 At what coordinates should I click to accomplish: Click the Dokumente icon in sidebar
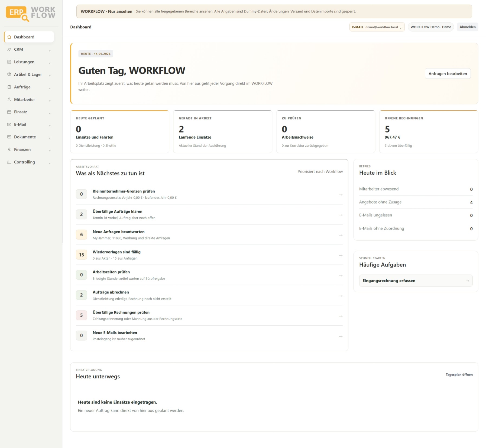(x=9, y=137)
